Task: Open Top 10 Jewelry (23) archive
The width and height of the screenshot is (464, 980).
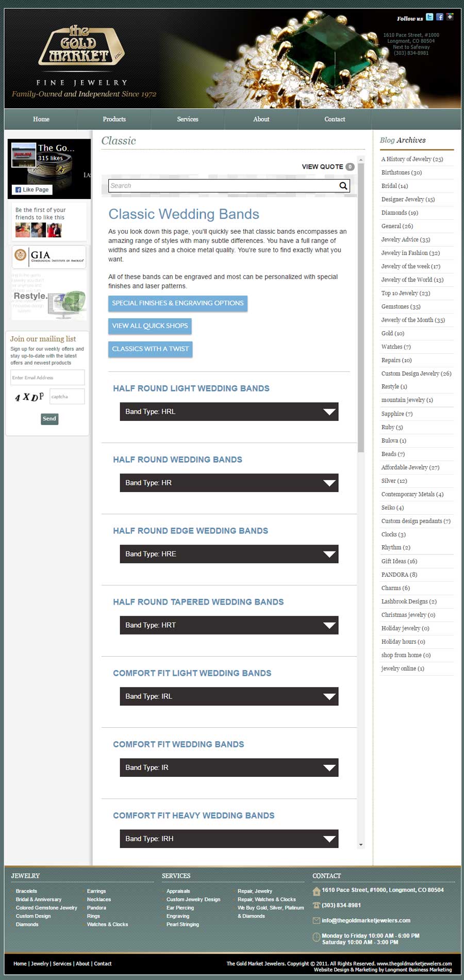Action: [x=406, y=293]
